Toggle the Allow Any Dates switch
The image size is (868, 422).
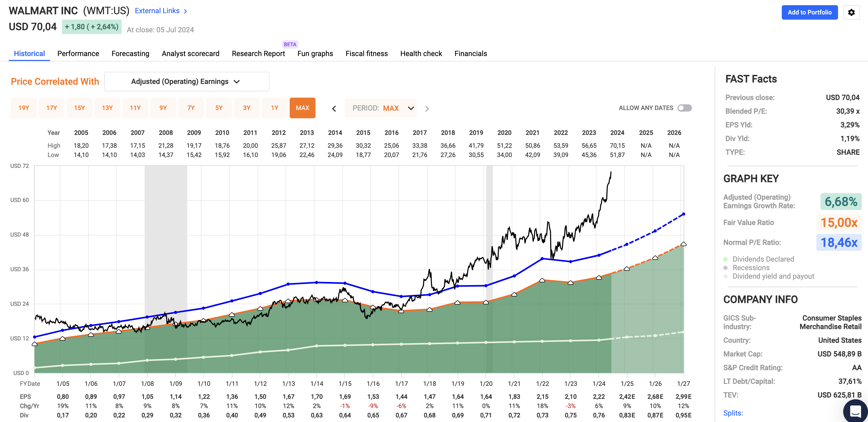684,108
